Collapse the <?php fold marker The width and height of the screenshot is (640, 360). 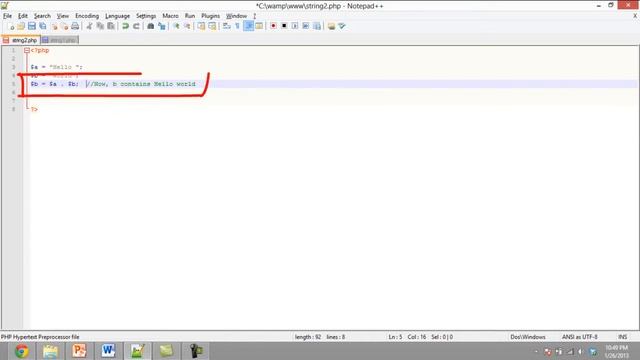pos(27,51)
